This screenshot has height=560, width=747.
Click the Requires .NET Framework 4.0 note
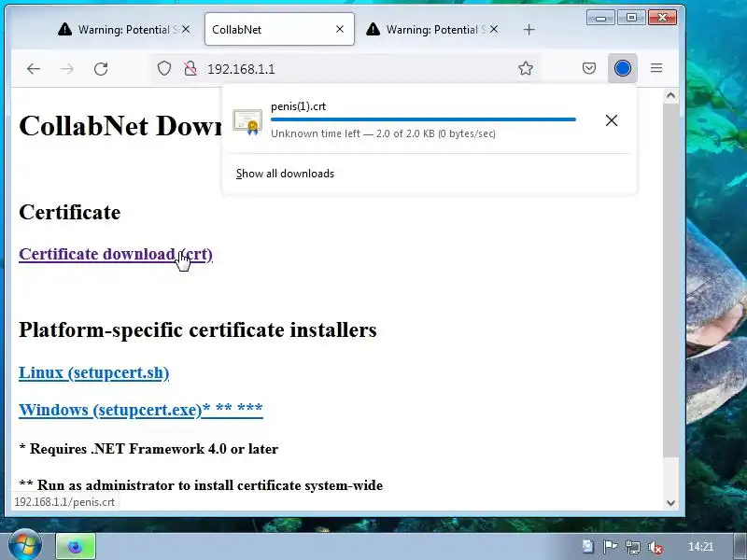148,449
